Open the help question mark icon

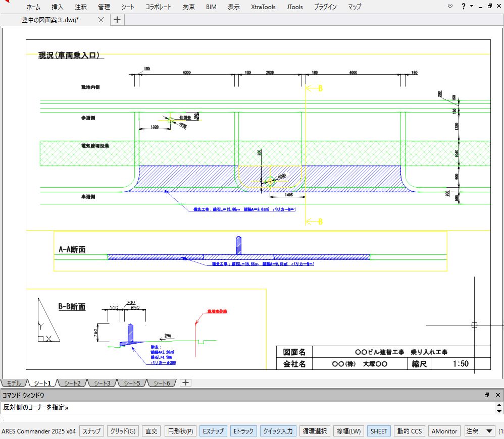click(x=463, y=7)
